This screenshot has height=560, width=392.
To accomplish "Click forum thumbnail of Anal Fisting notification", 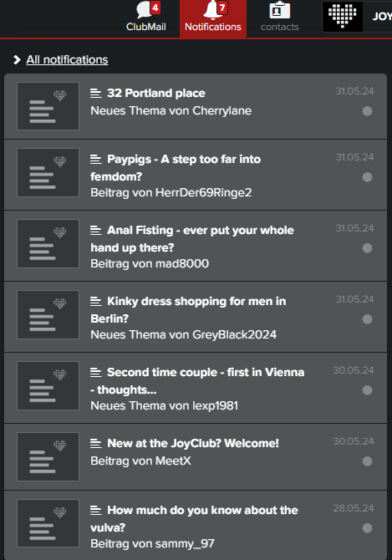I will 48,243.
